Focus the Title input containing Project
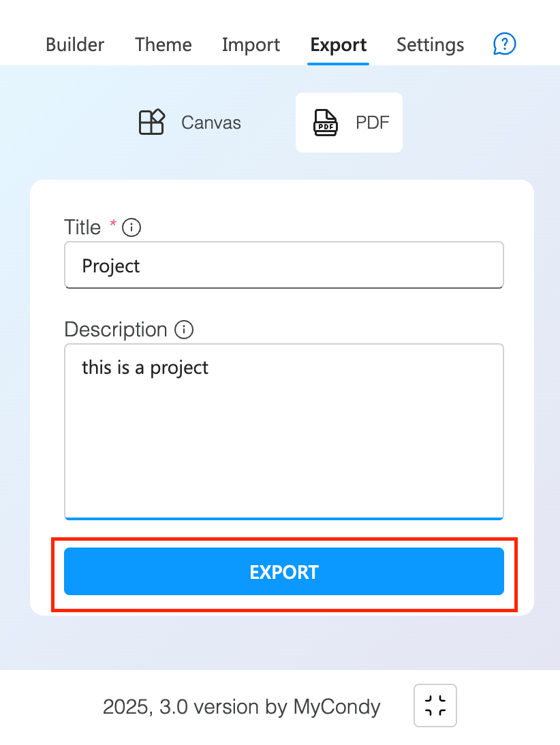Screen dimensions: 560x745 coord(284,265)
